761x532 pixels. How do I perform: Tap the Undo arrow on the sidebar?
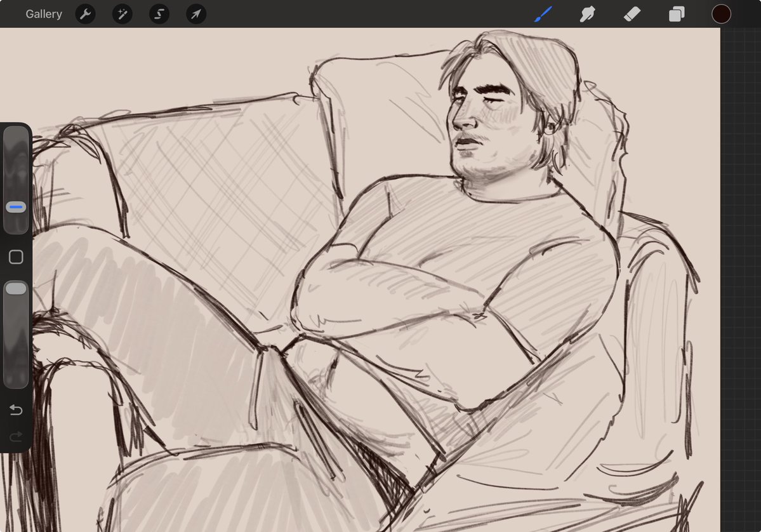(x=16, y=410)
